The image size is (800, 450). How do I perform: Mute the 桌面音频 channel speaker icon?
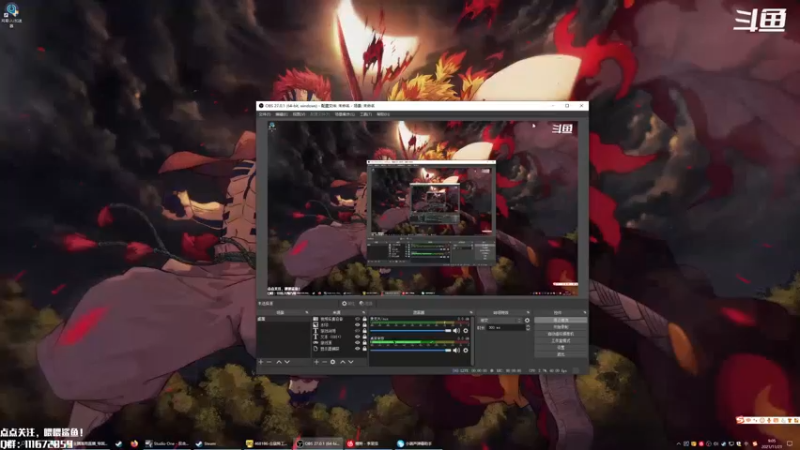[x=456, y=350]
